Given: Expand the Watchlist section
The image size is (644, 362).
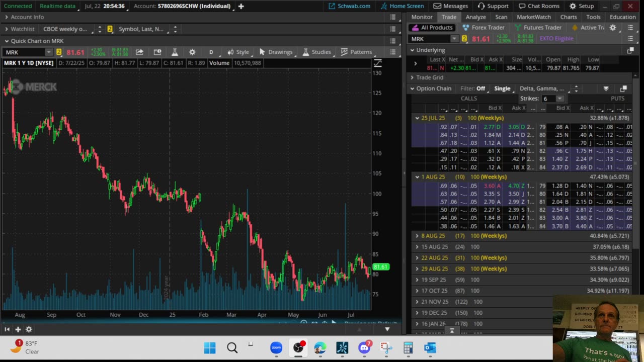Looking at the screenshot, I should coord(6,29).
